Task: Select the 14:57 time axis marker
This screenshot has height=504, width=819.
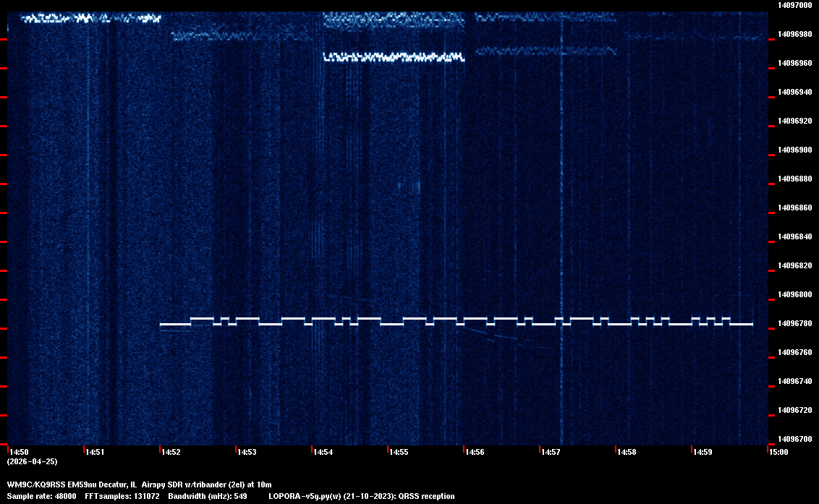Action: tap(551, 453)
